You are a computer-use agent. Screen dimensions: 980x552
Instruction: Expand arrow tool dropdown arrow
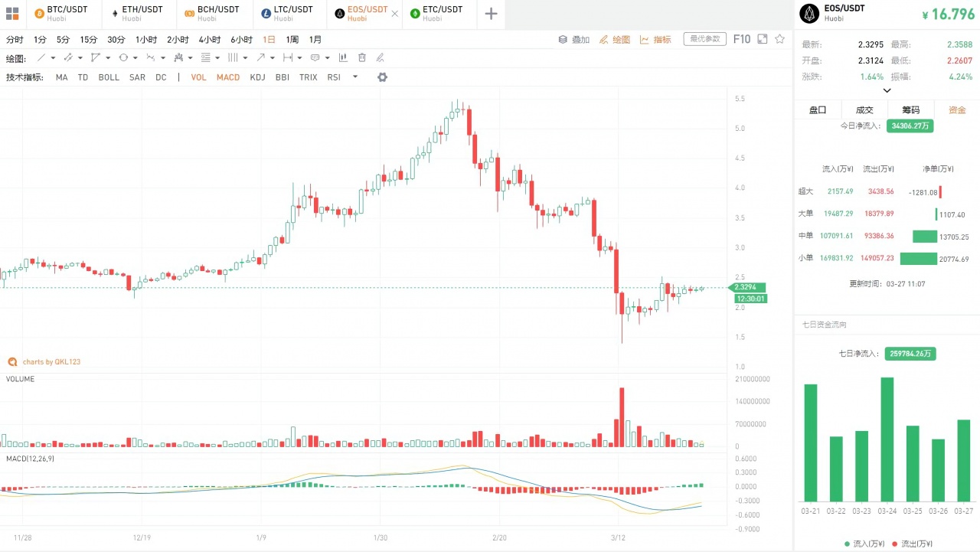click(x=273, y=58)
